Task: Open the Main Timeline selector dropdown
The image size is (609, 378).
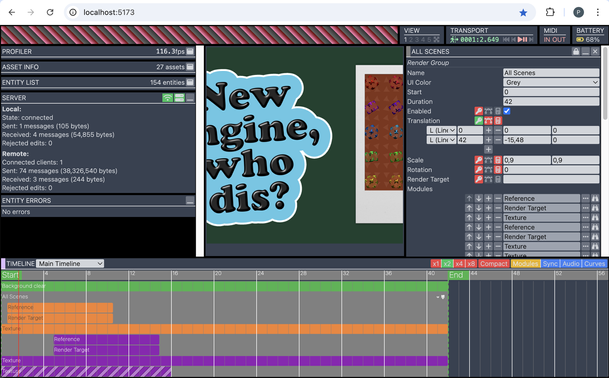Action: (x=70, y=263)
